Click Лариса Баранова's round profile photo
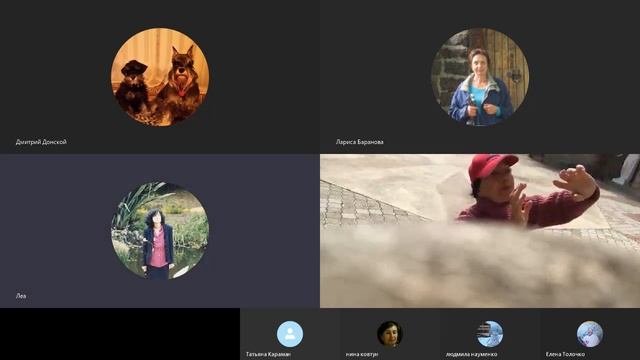Screen dimensions: 640x360 click(x=480, y=77)
